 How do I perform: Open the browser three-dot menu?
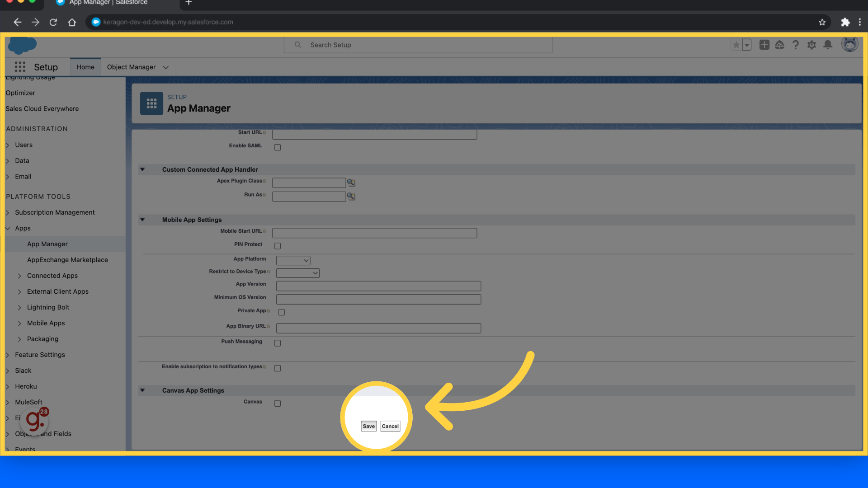click(859, 22)
